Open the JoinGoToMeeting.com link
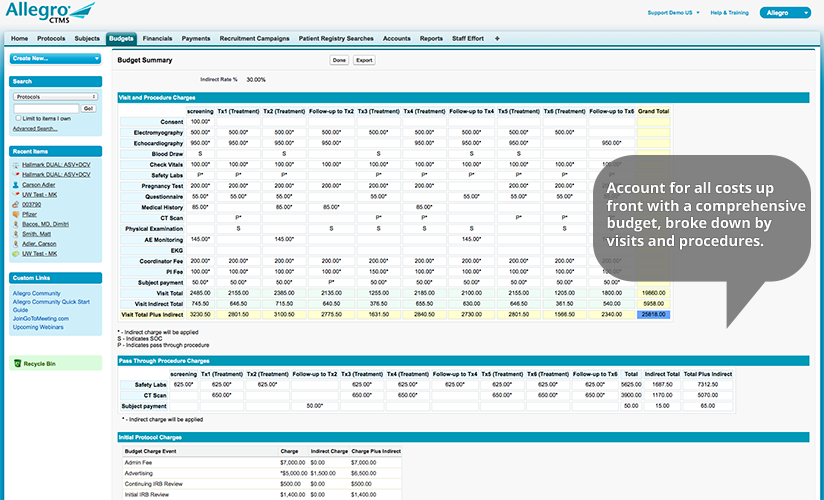The image size is (824, 500). point(40,319)
